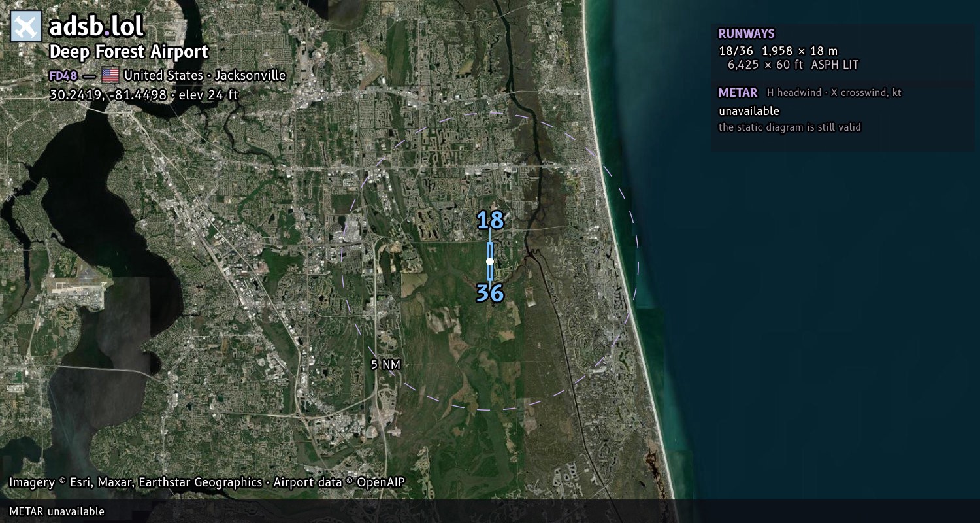Image resolution: width=980 pixels, height=523 pixels.
Task: Click the H headwind · X crosswind legend
Action: point(834,93)
